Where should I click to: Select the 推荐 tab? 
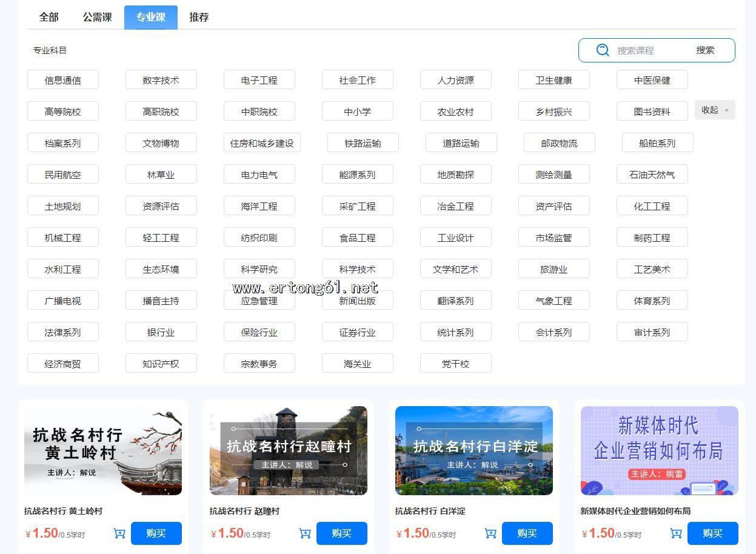point(199,17)
